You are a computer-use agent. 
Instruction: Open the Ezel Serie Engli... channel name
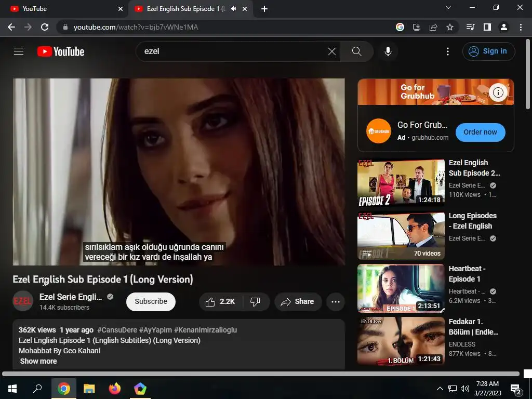(x=71, y=297)
